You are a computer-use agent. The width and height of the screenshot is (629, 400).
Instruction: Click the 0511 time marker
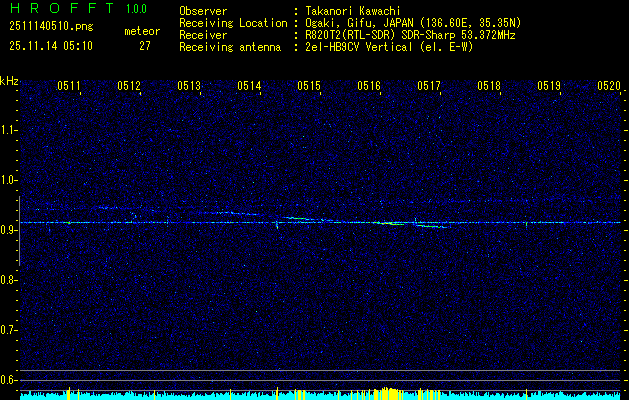pyautogui.click(x=69, y=87)
